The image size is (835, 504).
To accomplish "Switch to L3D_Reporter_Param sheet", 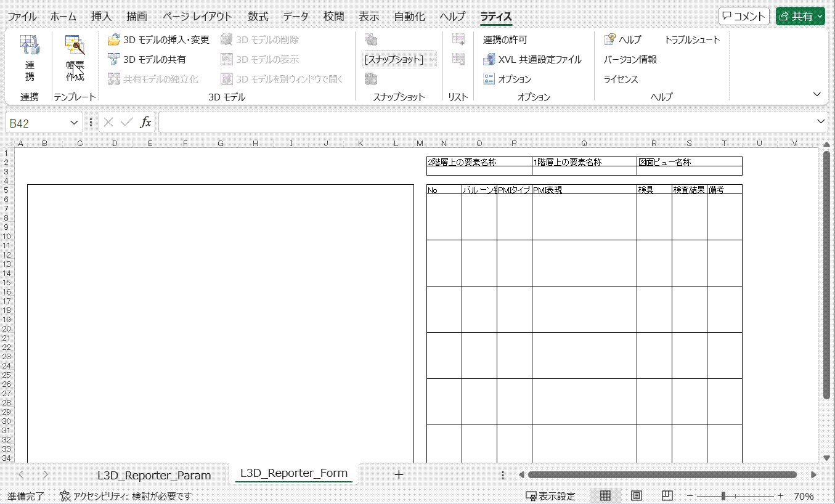I will [154, 475].
